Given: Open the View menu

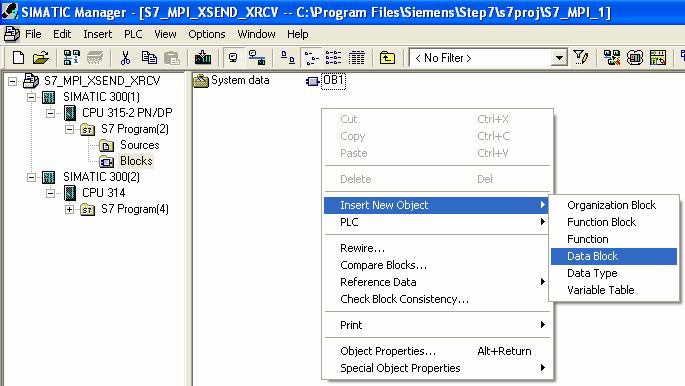Looking at the screenshot, I should tap(165, 34).
